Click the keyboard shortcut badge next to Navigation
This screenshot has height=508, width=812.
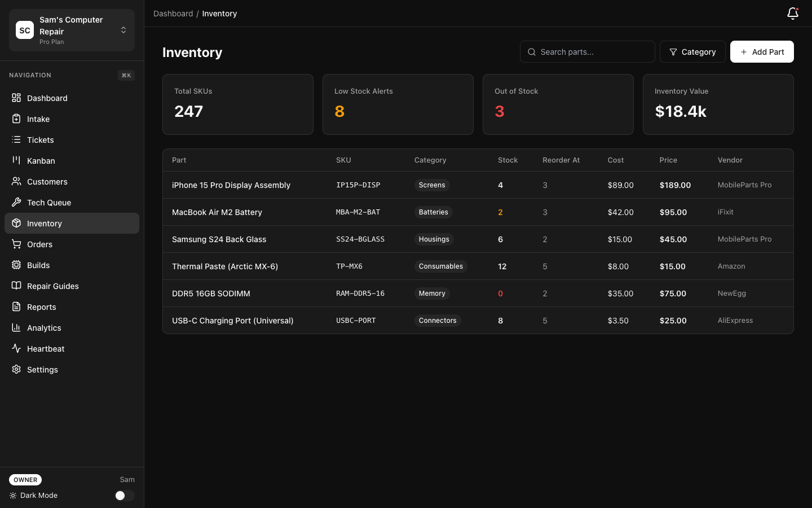[126, 75]
